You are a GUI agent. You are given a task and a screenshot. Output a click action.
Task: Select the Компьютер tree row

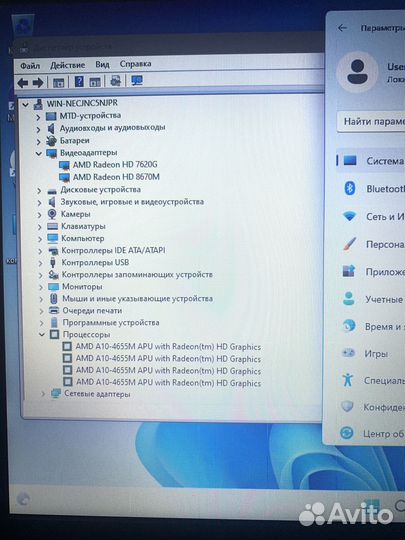click(x=83, y=238)
